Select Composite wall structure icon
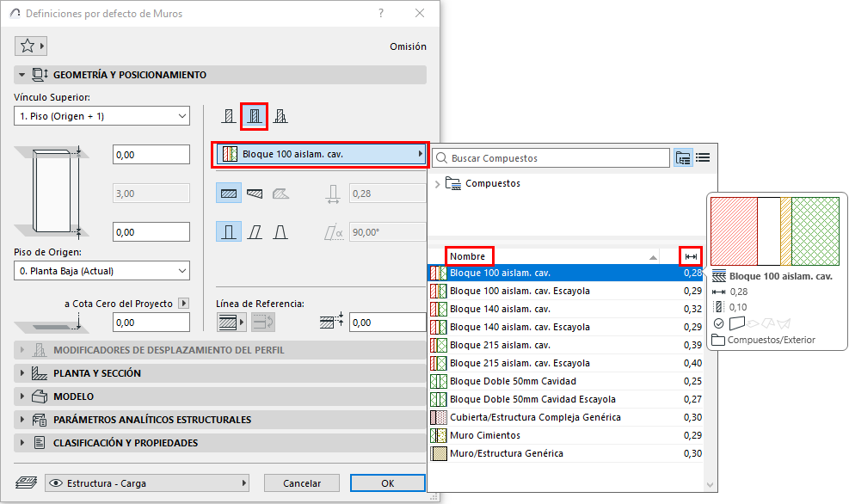 [x=254, y=116]
